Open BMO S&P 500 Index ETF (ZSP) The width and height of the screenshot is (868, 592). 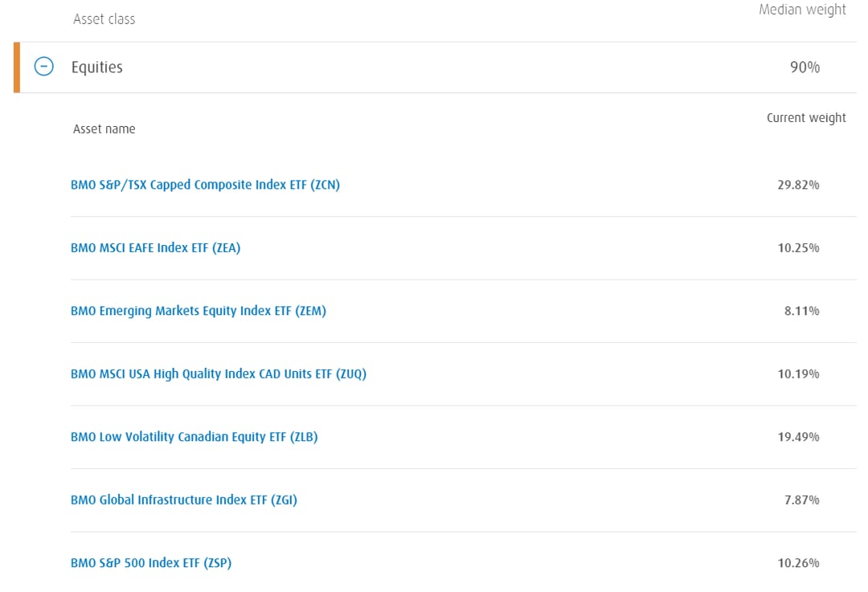click(151, 563)
